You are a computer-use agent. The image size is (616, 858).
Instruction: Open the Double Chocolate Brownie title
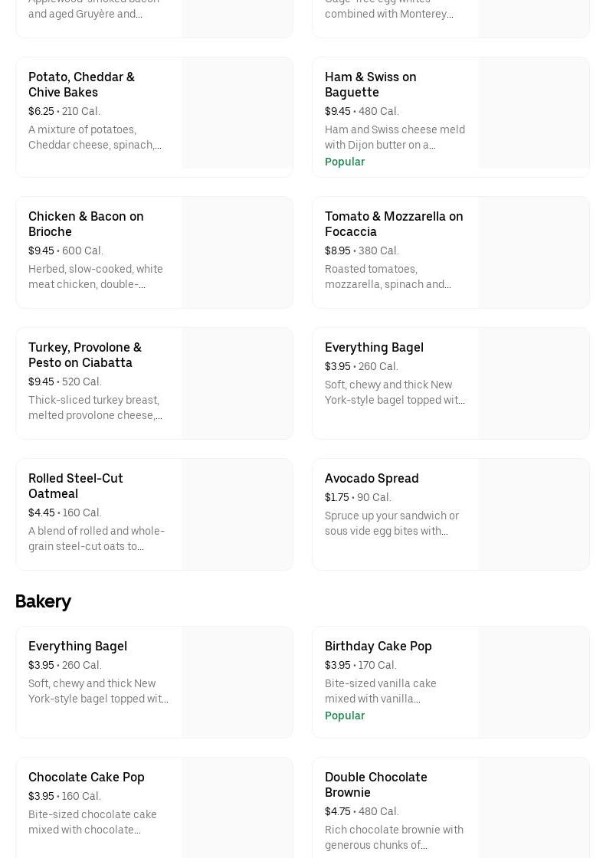(375, 784)
